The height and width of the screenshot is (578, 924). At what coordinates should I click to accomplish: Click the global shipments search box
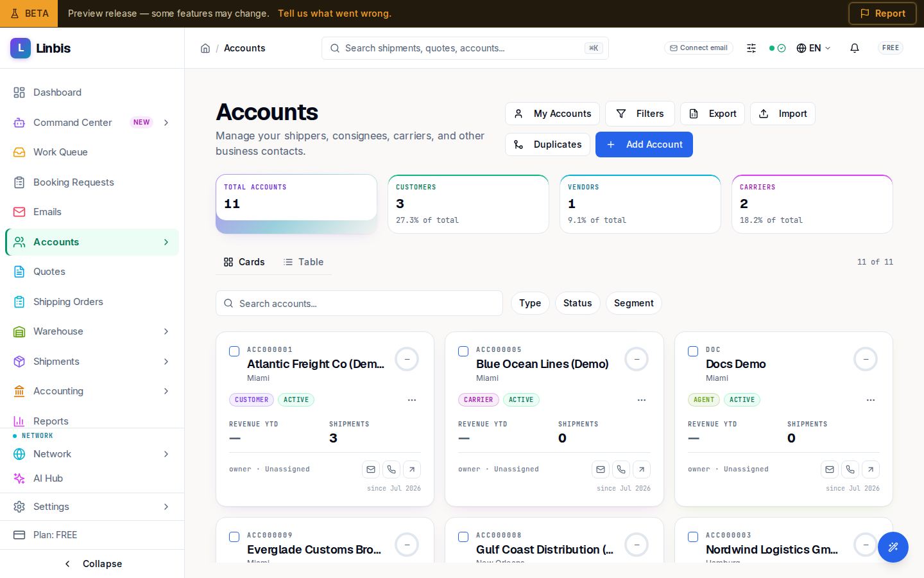(465, 48)
